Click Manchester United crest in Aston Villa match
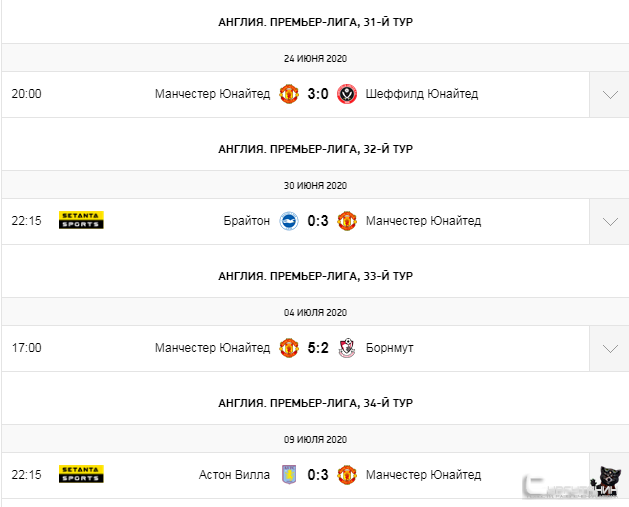The height and width of the screenshot is (507, 629). (347, 475)
